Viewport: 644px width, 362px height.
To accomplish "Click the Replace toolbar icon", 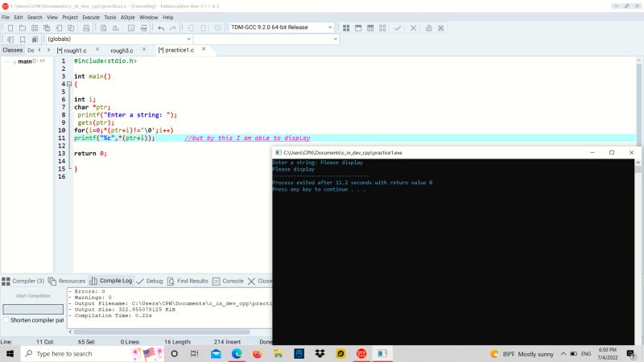I will 116,28.
